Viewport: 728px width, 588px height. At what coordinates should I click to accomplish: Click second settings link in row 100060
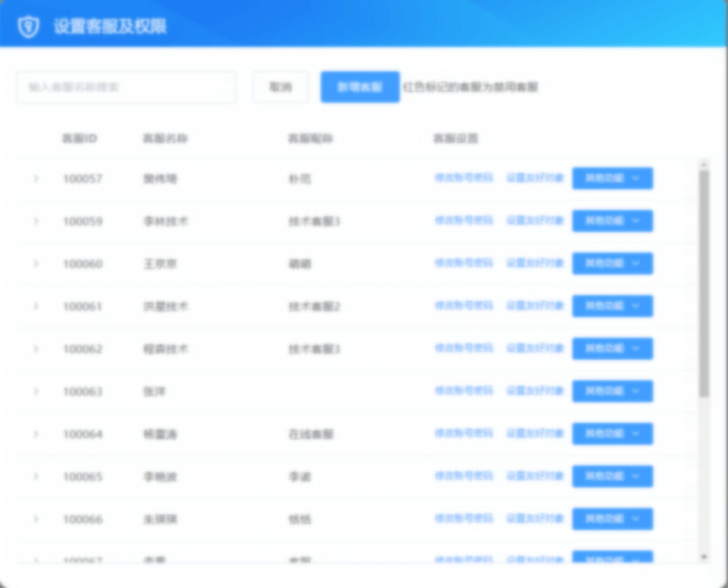535,264
